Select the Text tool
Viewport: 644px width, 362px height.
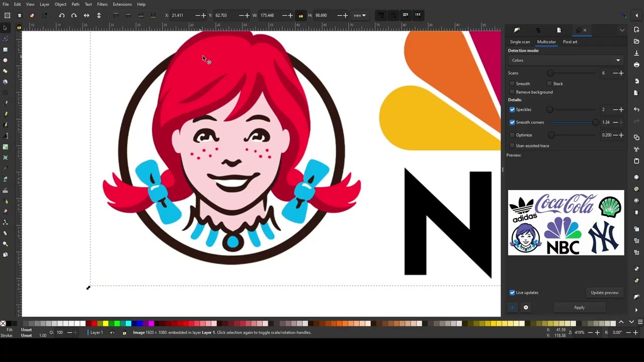pos(6,136)
